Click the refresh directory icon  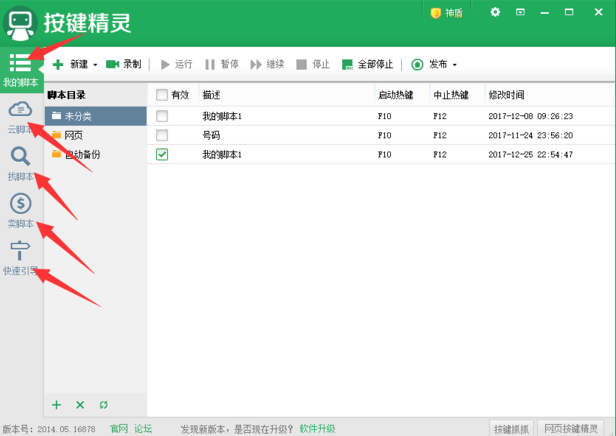click(x=104, y=405)
